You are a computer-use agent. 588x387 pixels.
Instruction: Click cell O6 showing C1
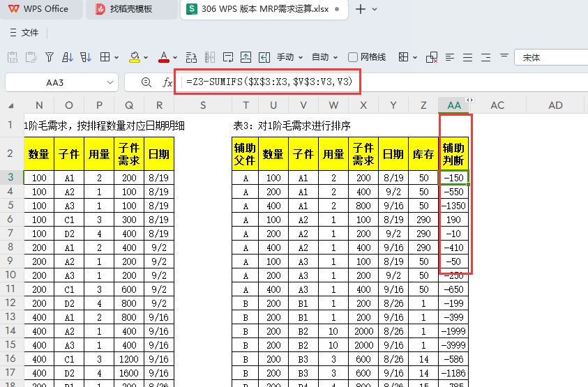click(x=69, y=220)
